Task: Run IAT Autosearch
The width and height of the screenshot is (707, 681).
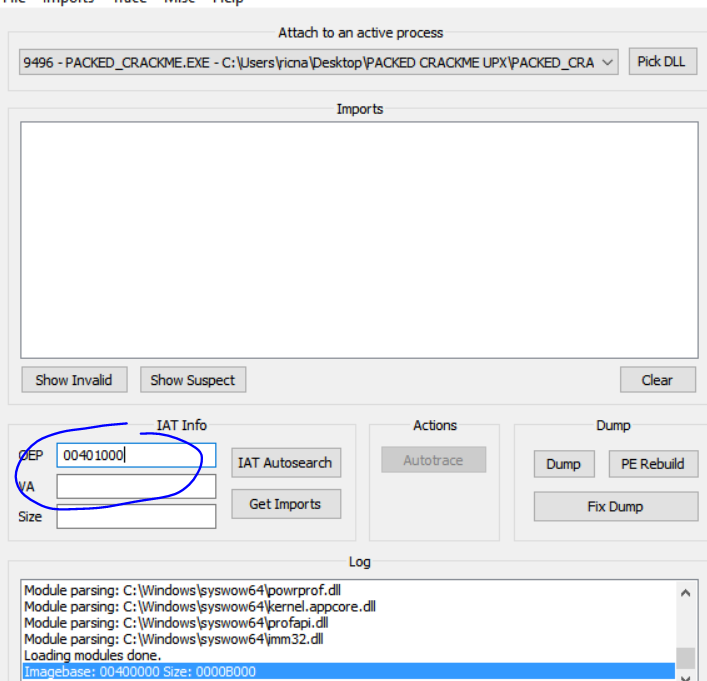Action: [286, 463]
